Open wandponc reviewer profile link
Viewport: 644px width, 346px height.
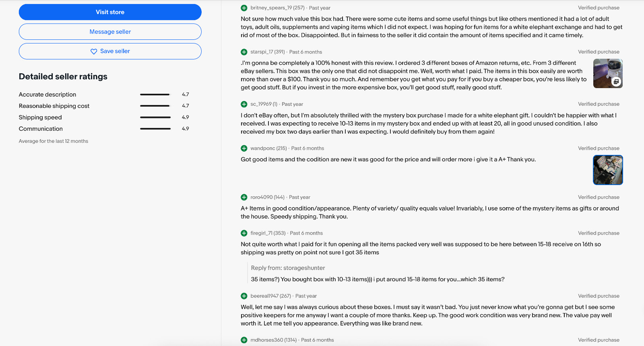(x=262, y=148)
